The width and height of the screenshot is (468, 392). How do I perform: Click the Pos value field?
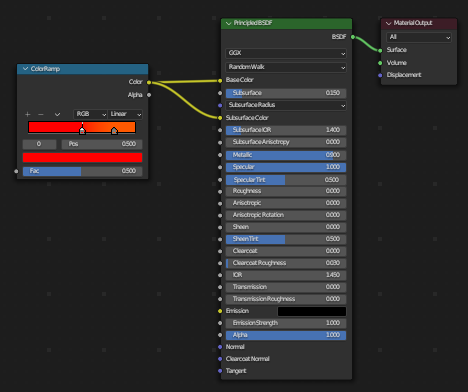click(x=102, y=144)
